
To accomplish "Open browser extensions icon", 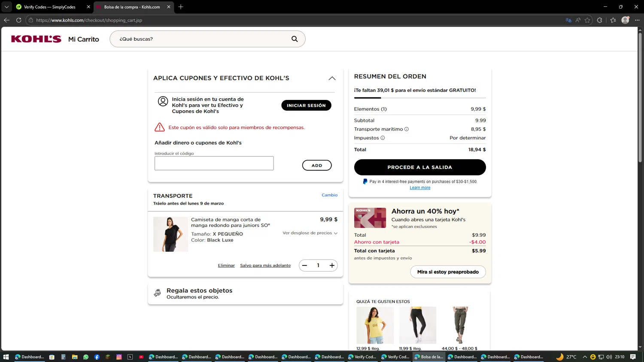I will (600, 20).
